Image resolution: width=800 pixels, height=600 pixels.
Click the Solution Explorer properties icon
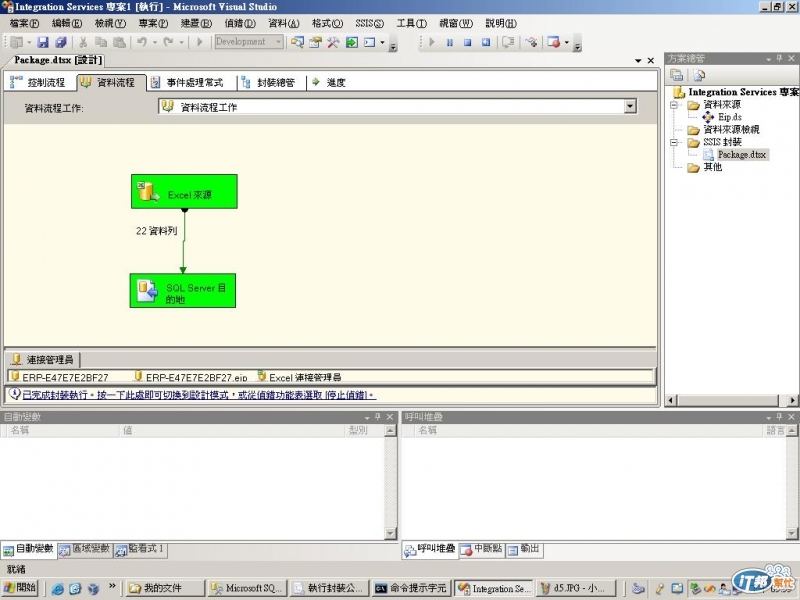677,75
